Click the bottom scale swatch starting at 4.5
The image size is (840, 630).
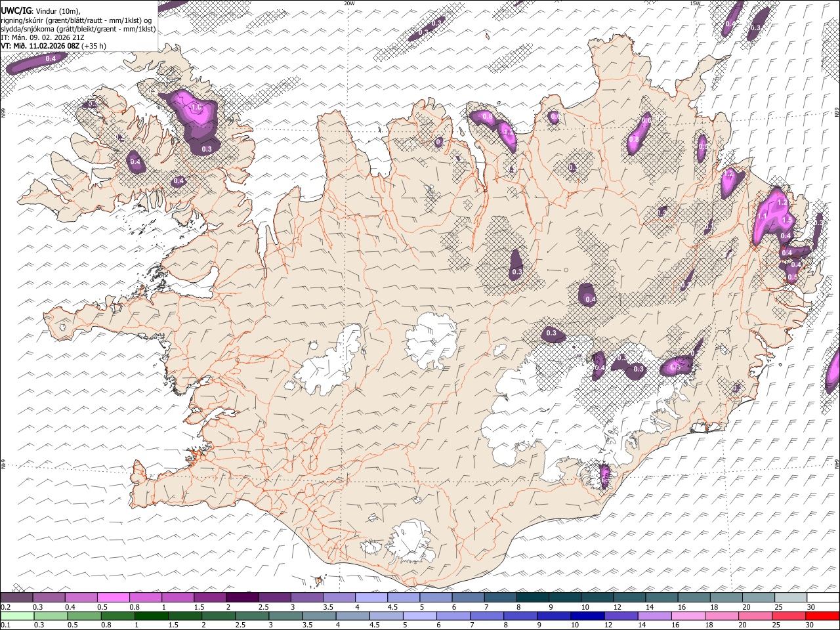386,616
